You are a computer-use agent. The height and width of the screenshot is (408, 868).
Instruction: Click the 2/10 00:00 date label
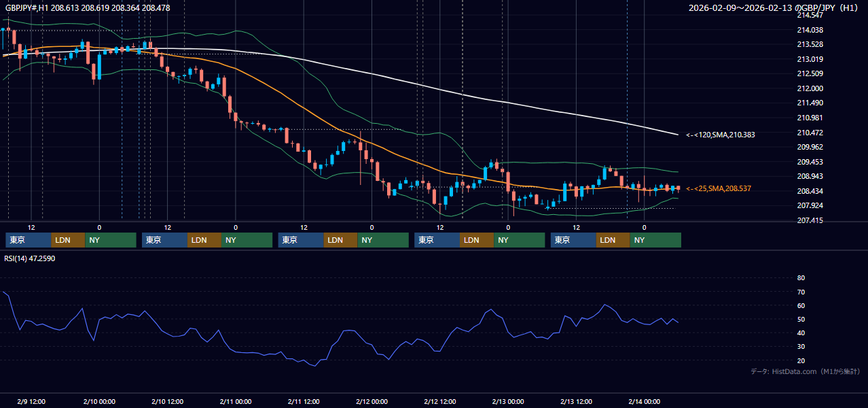99,401
